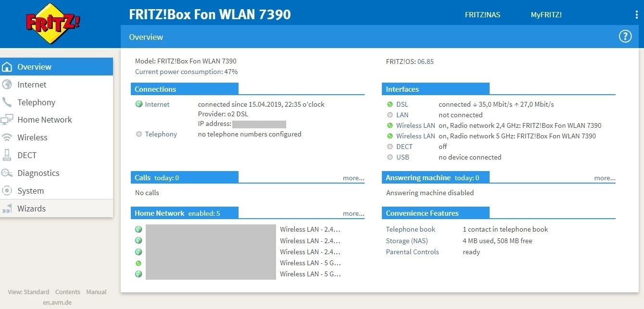Viewport: 644px width, 309px height.
Task: Click the last home network device globe
Action: [x=139, y=274]
